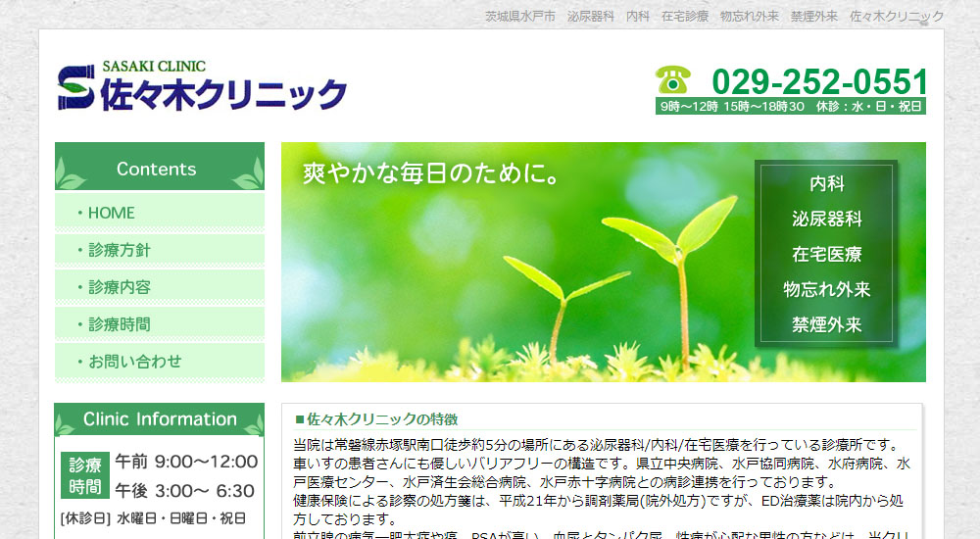Click the 爽やかな毎日のために。 slogan
This screenshot has width=980, height=539.
tap(431, 173)
